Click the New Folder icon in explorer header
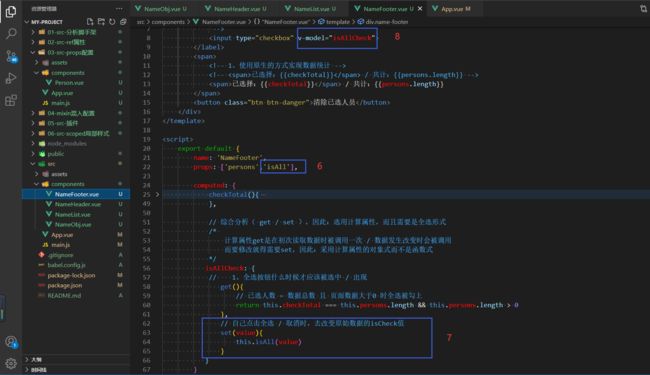The height and width of the screenshot is (375, 650). (x=101, y=22)
